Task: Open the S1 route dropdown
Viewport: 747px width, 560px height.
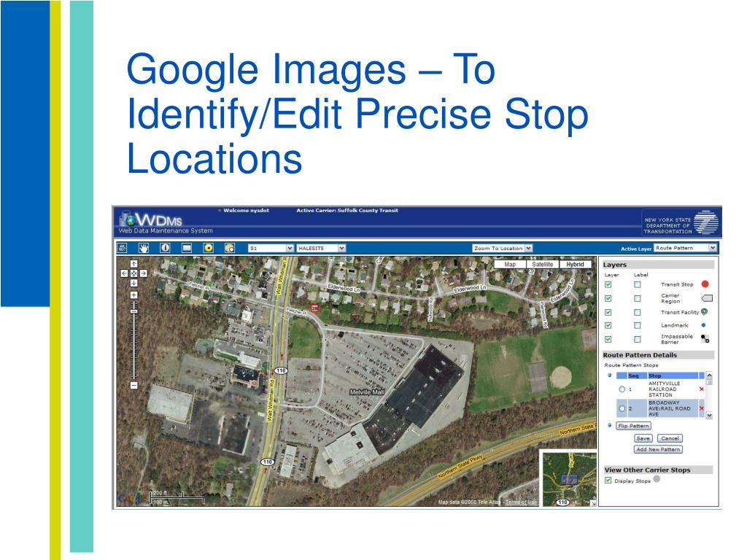Action: (271, 248)
